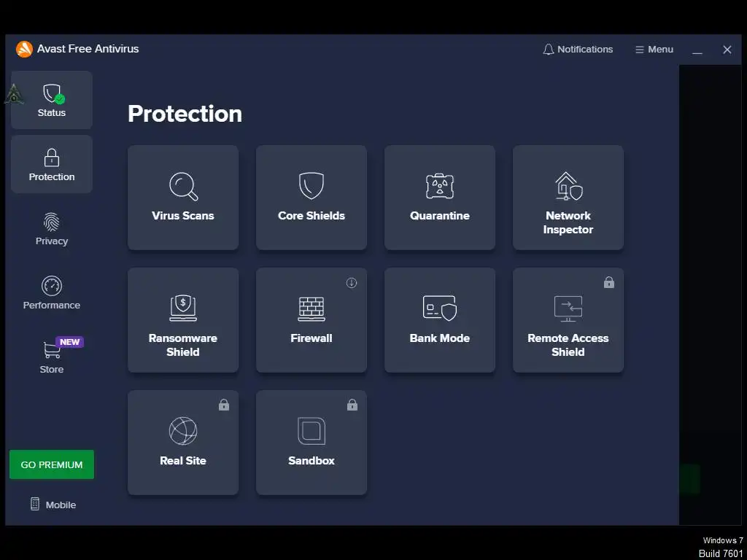
Task: Switch to the Privacy section
Action: (52, 229)
